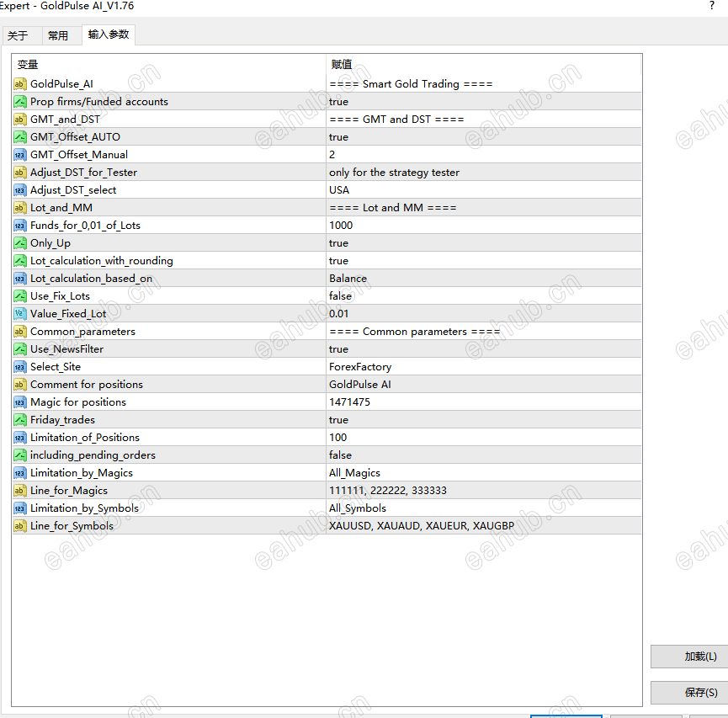Click the '==== GMT and DST ====' value
728x718 pixels.
396,120
